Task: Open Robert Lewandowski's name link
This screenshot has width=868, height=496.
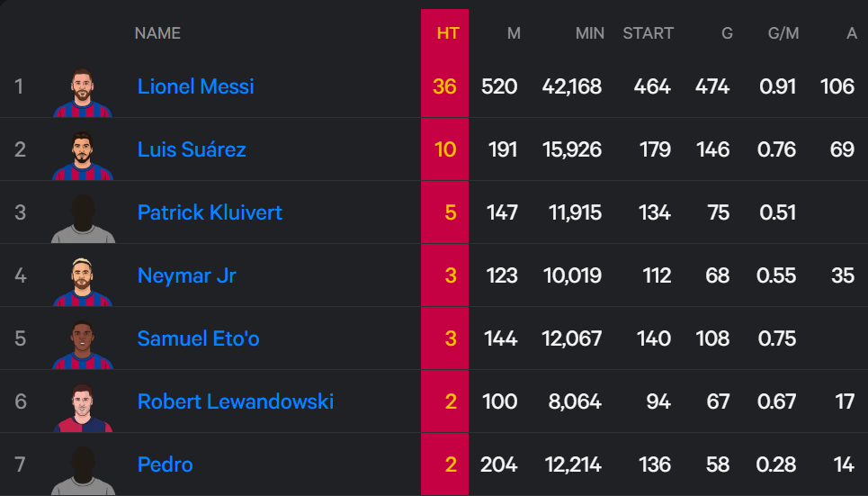Action: [236, 401]
